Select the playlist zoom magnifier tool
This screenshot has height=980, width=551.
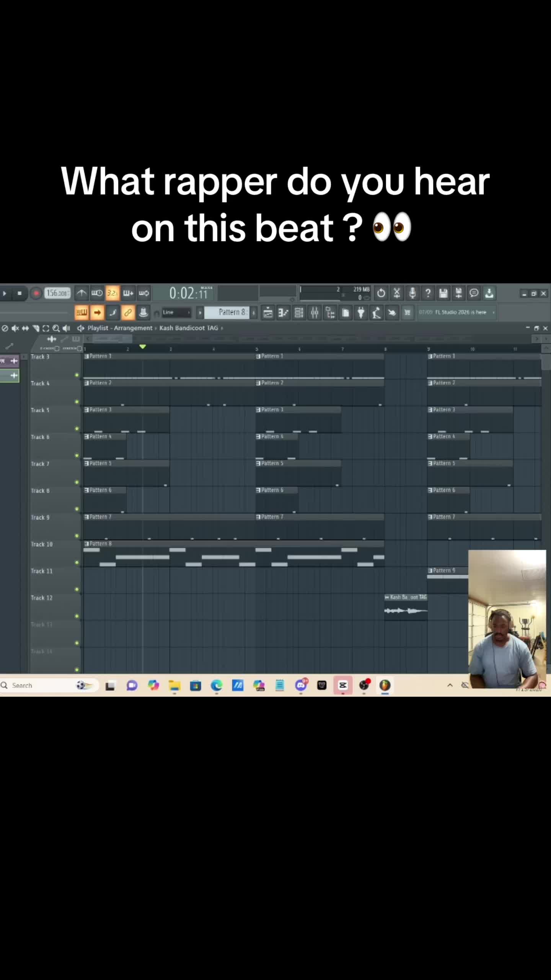tap(56, 328)
